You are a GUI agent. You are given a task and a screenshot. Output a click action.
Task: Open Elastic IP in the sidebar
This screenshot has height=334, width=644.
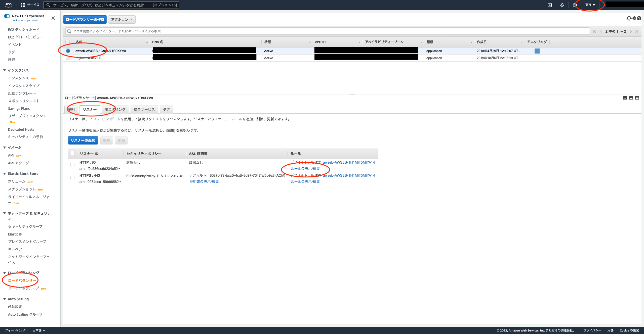click(15, 234)
